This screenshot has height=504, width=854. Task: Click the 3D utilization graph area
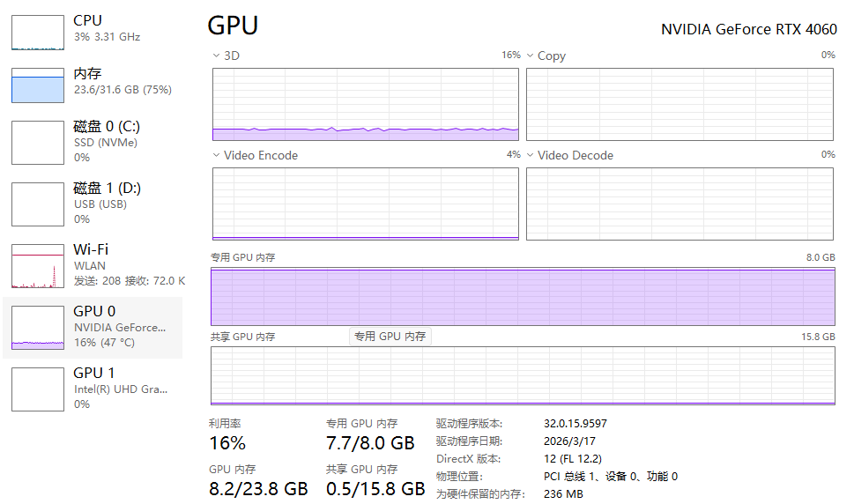366,105
